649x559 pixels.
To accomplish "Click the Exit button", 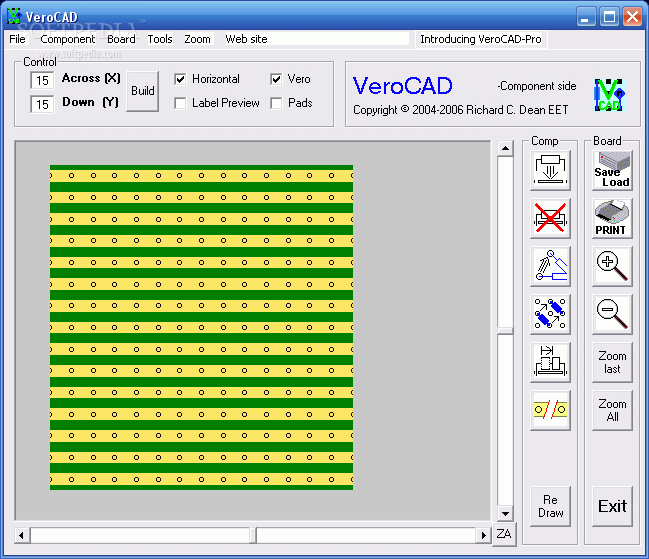I will coord(612,506).
